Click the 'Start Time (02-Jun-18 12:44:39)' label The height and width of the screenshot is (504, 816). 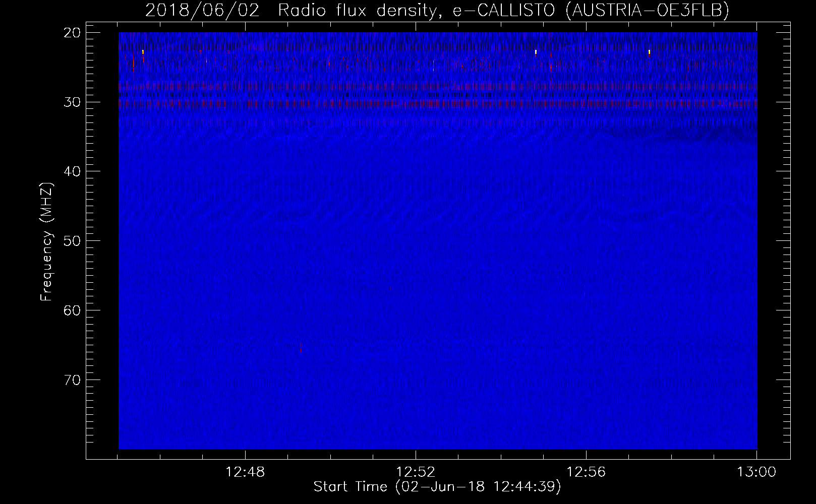pos(437,486)
